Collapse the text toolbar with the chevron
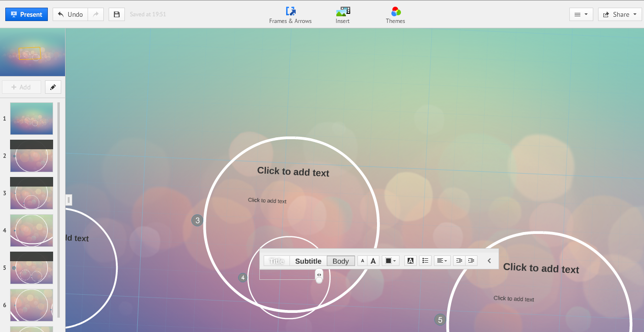Viewport: 644px width, 332px height. point(489,261)
